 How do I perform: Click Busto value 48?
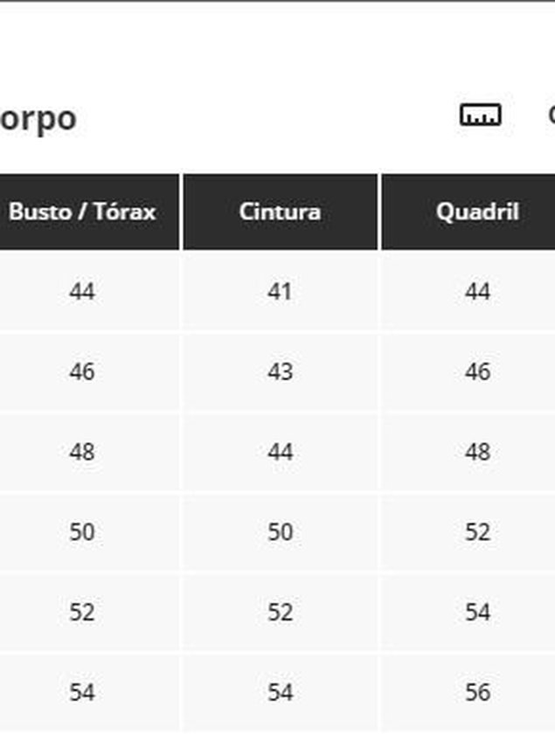82,452
